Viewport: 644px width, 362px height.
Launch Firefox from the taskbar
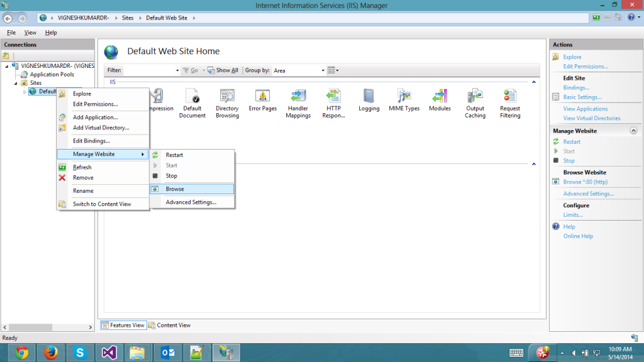[51, 353]
